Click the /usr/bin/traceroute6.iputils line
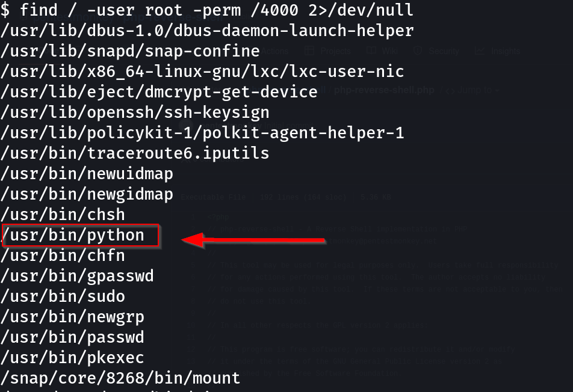 tap(135, 153)
